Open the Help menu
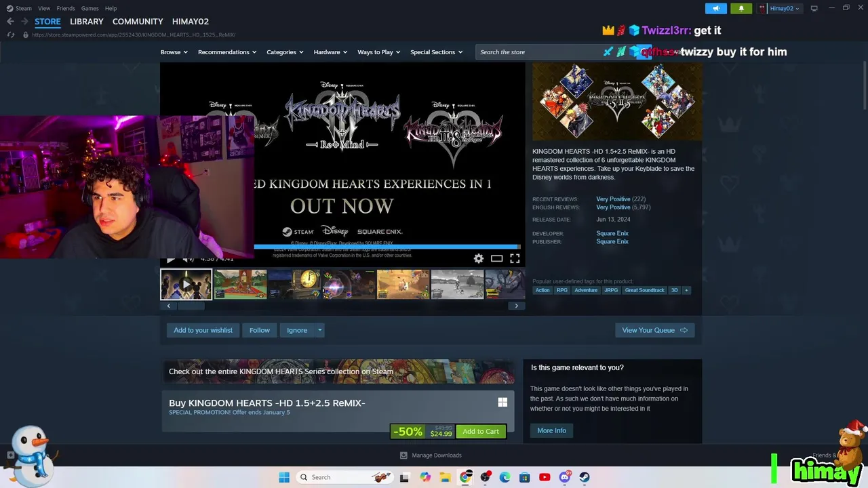Viewport: 868px width, 488px height. [111, 8]
